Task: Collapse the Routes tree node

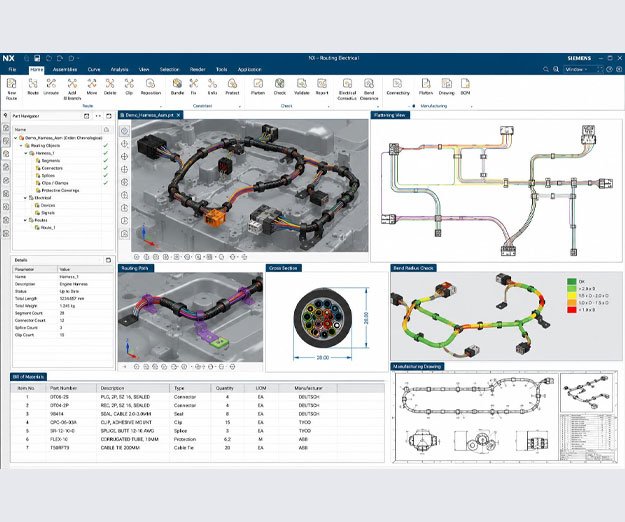Action: (26, 220)
